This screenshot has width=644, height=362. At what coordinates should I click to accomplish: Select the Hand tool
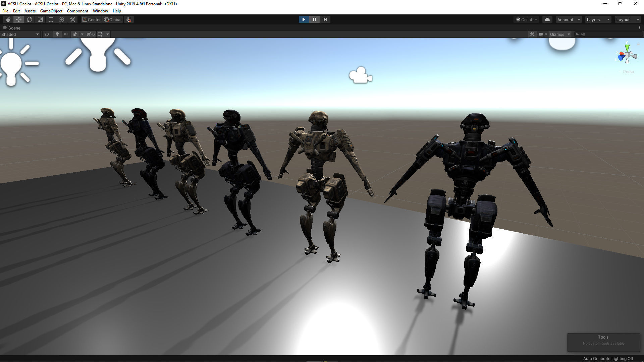[x=8, y=19]
